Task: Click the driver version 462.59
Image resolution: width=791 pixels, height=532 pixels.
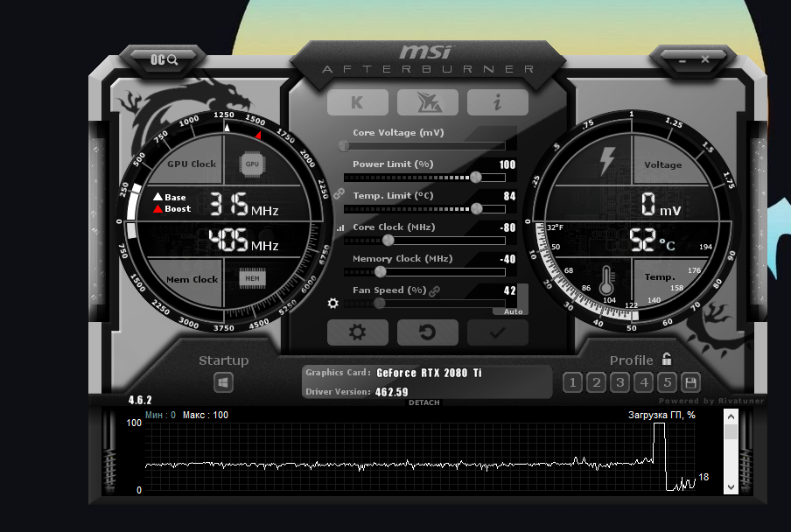Action: click(x=391, y=392)
